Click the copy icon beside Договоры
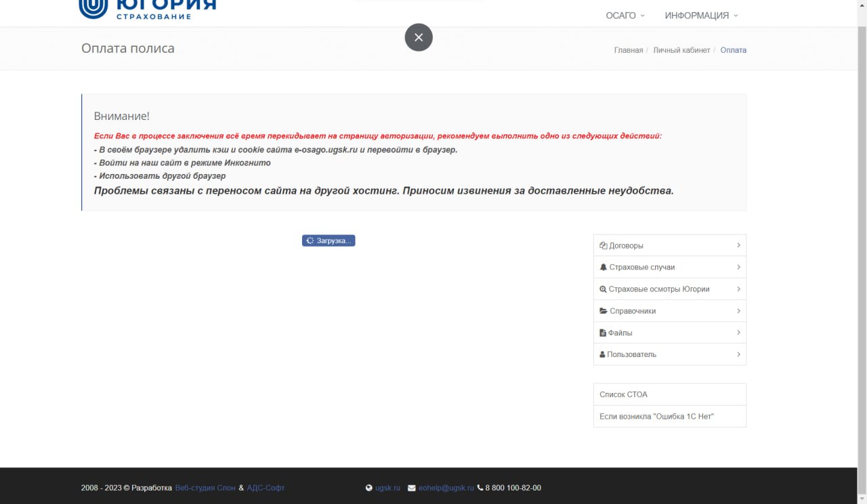Screen dimensions: 867x504 (x=603, y=245)
